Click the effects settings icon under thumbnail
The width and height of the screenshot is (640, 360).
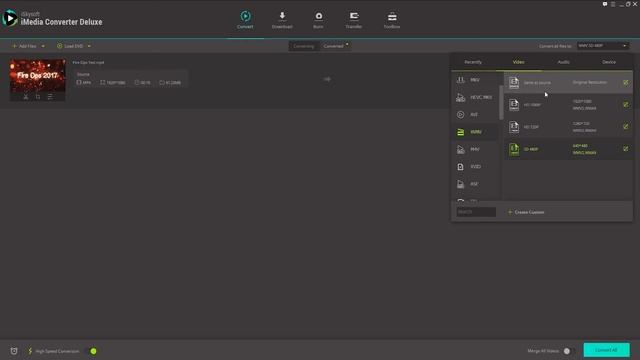pos(50,97)
